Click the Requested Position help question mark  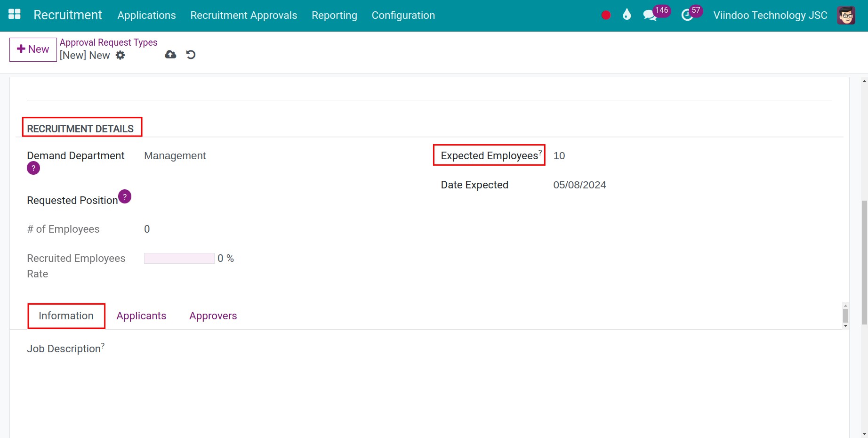[x=124, y=196]
